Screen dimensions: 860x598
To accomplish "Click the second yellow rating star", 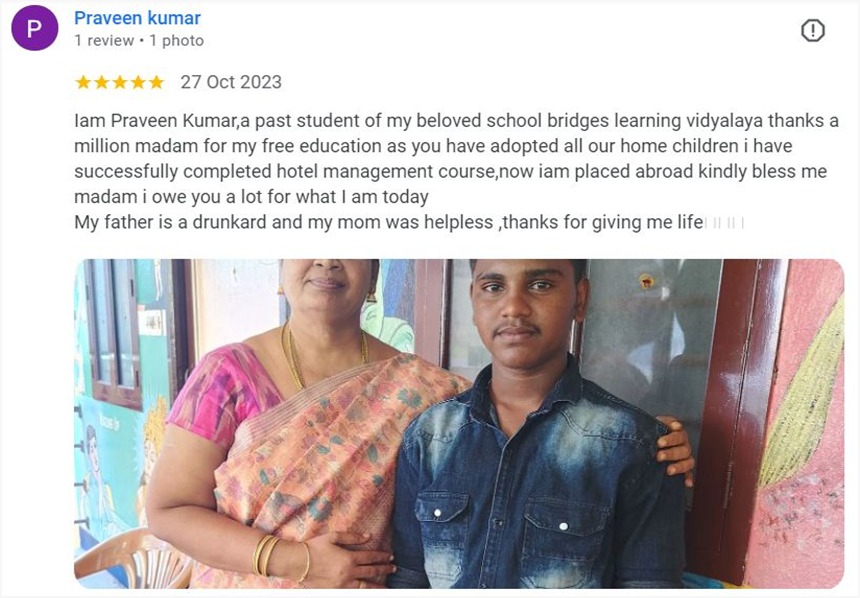I will tap(101, 82).
